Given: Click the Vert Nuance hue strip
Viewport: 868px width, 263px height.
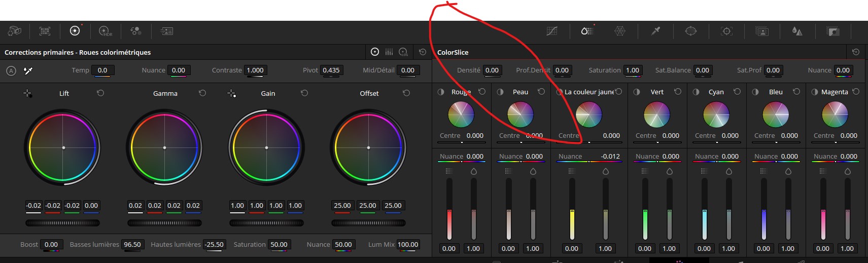Looking at the screenshot, I should (x=658, y=162).
